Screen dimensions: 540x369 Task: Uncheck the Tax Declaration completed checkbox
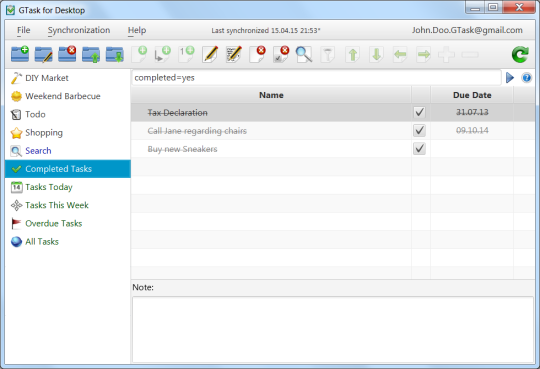[419, 112]
